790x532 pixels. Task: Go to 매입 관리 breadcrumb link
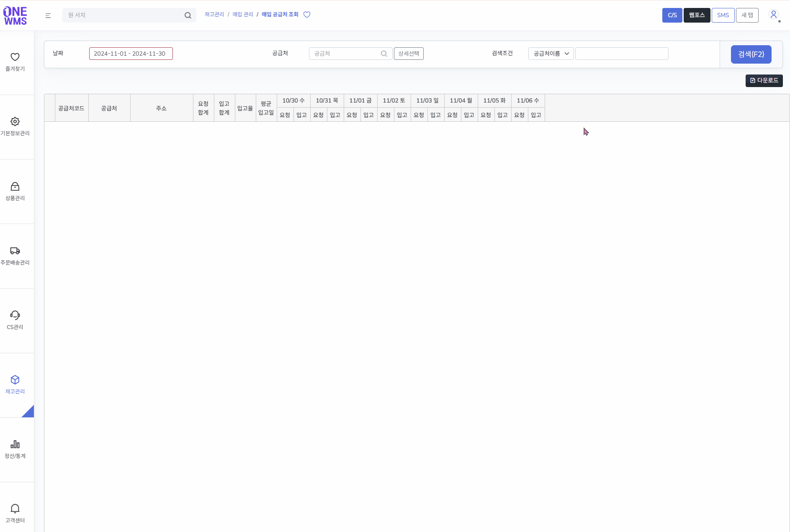[243, 15]
